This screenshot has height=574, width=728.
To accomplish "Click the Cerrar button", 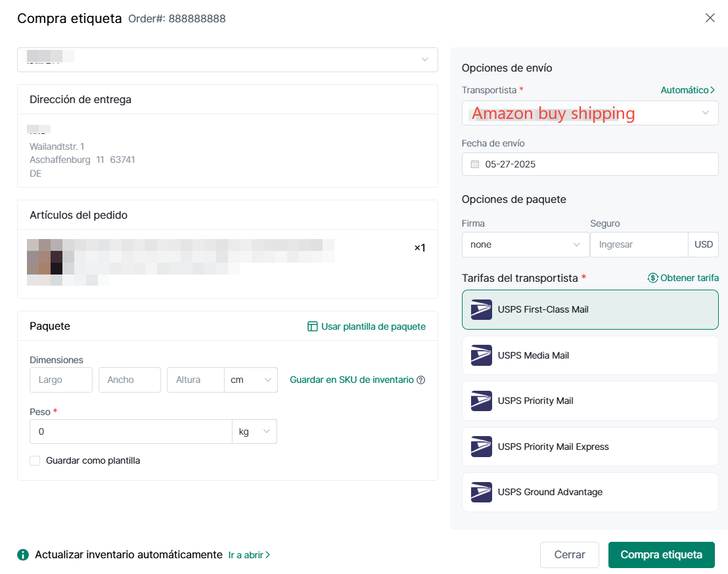I will click(x=570, y=555).
